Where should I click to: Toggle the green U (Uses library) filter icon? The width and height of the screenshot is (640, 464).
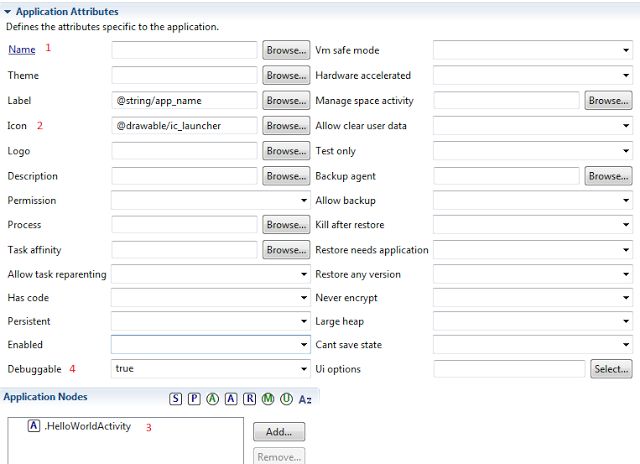tap(287, 399)
